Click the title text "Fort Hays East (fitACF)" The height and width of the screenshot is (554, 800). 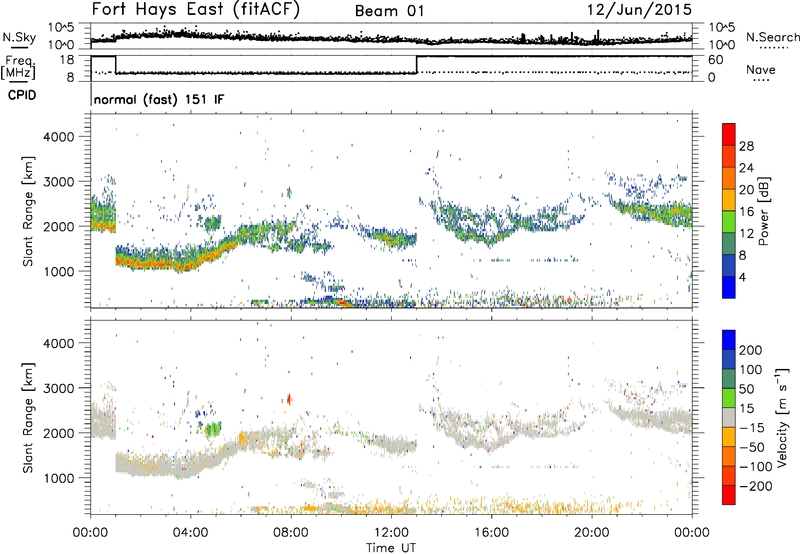point(196,9)
